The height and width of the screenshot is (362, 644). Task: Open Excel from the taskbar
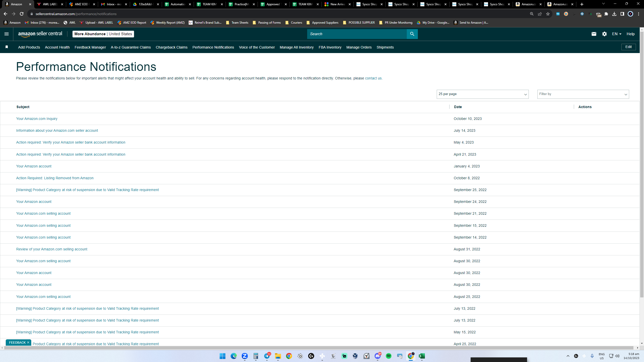point(422,356)
